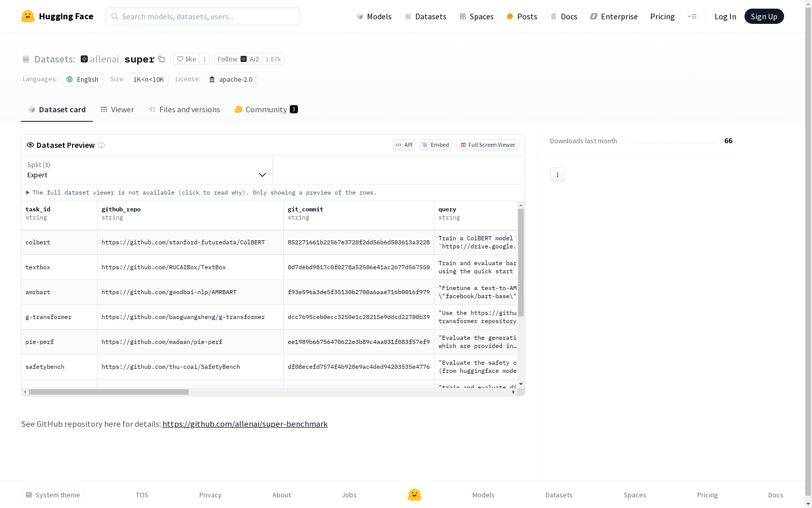This screenshot has height=508, width=812.
Task: Expand the Split dropdown showing Expert
Action: point(147,170)
